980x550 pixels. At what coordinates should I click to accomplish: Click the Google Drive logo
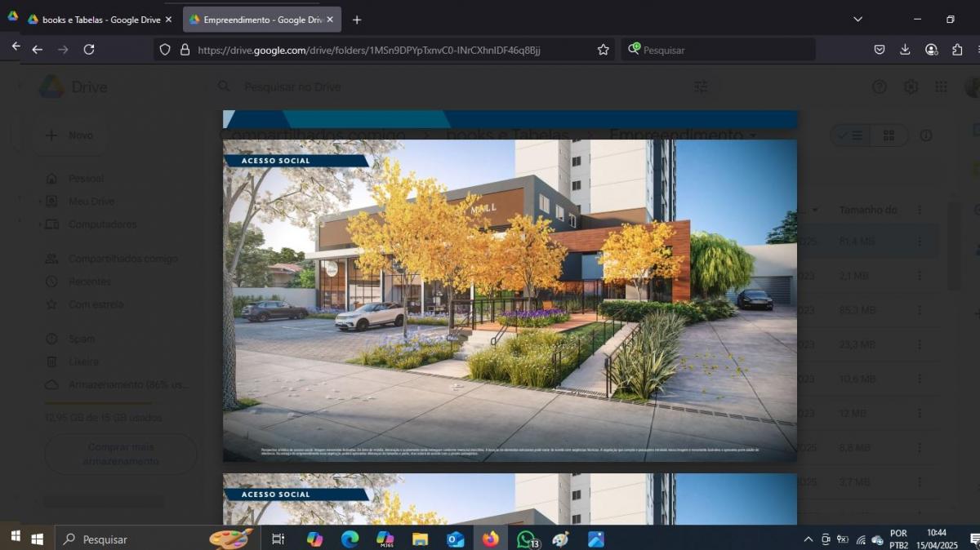pos(73,86)
